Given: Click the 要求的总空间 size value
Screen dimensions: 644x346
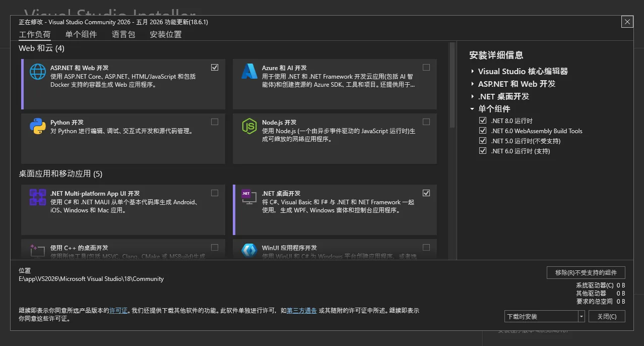Looking at the screenshot, I should point(621,301).
